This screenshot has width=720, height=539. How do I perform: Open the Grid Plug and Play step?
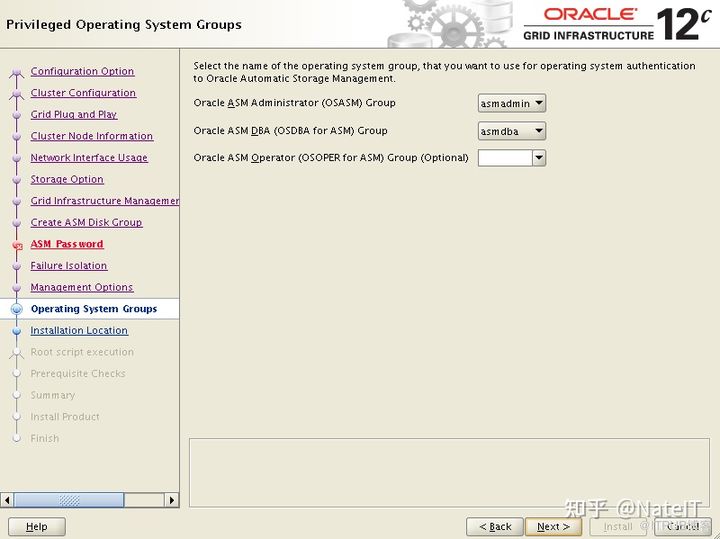click(x=74, y=114)
